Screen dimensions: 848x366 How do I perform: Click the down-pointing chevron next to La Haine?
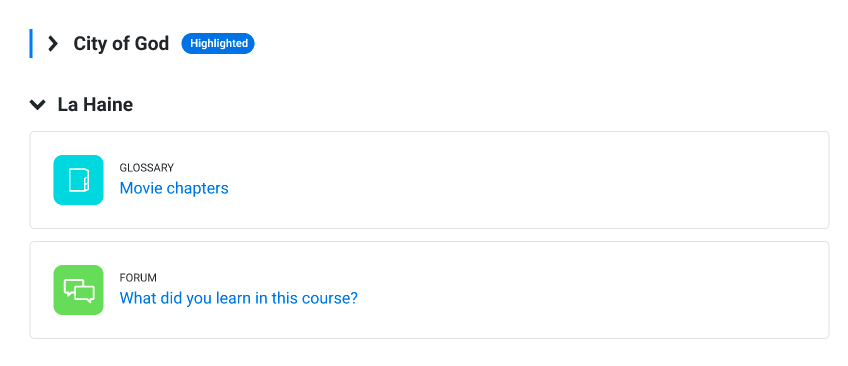37,104
